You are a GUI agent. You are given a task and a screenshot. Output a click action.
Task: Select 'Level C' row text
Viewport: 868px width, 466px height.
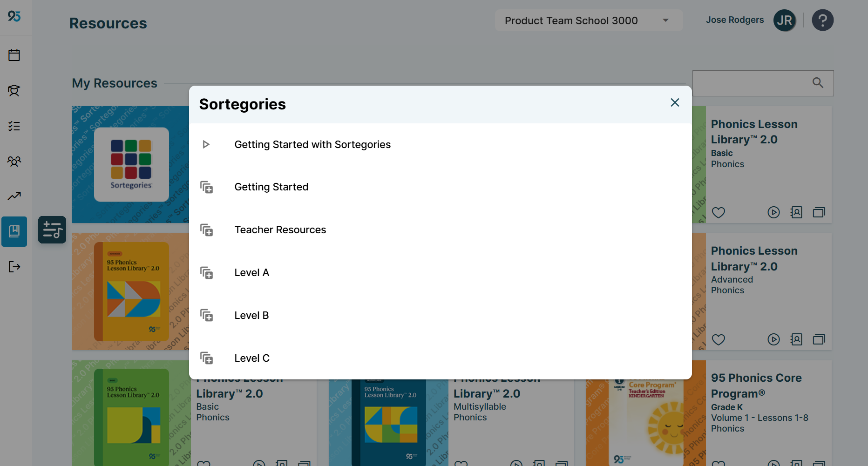tap(252, 358)
